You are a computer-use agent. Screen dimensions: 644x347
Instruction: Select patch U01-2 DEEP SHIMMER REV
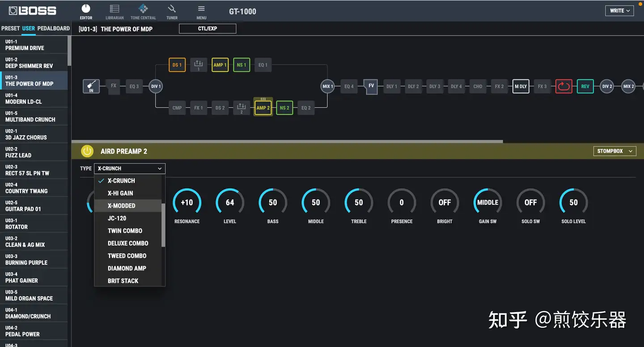point(34,63)
